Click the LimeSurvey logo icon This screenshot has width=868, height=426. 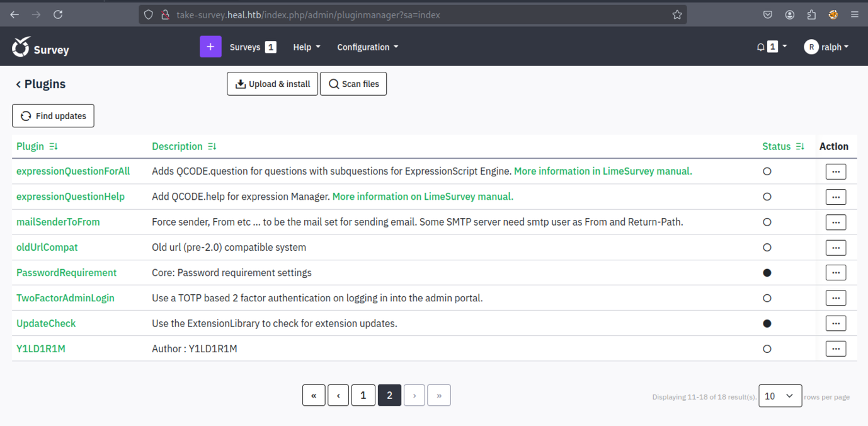tap(21, 47)
